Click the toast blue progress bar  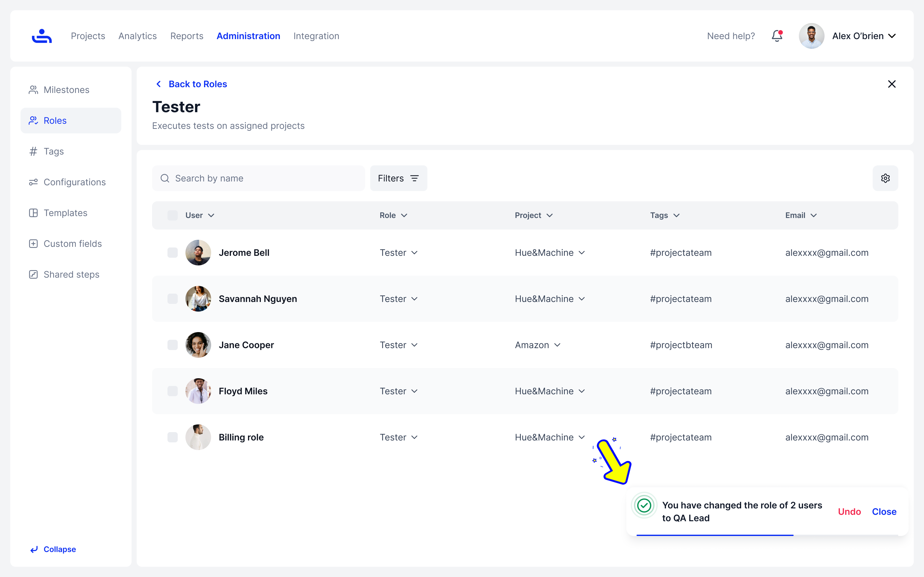pyautogui.click(x=715, y=535)
